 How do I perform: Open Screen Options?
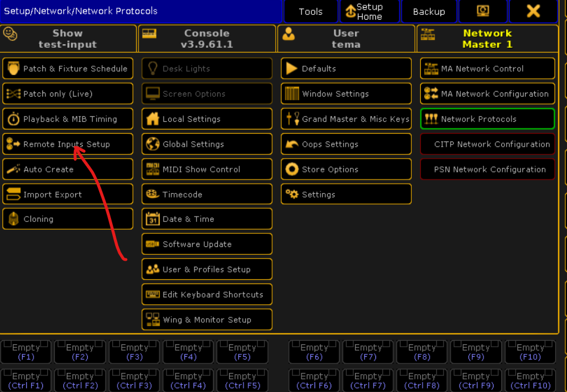click(207, 94)
